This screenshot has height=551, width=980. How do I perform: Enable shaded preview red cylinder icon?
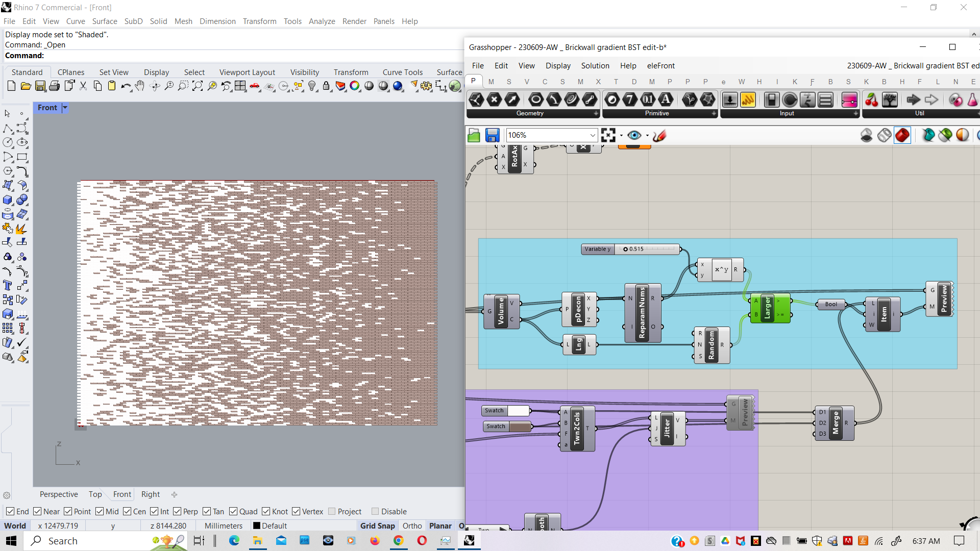[902, 135]
